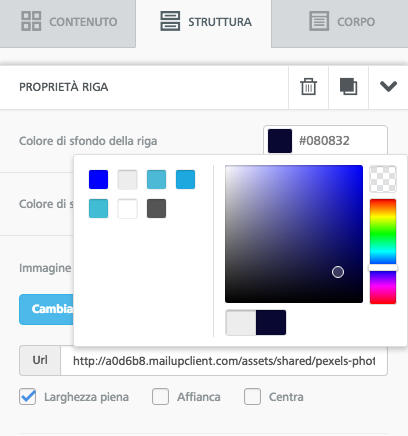This screenshot has height=436, width=408.
Task: Click the rainbow hue slider bar
Action: 383,251
